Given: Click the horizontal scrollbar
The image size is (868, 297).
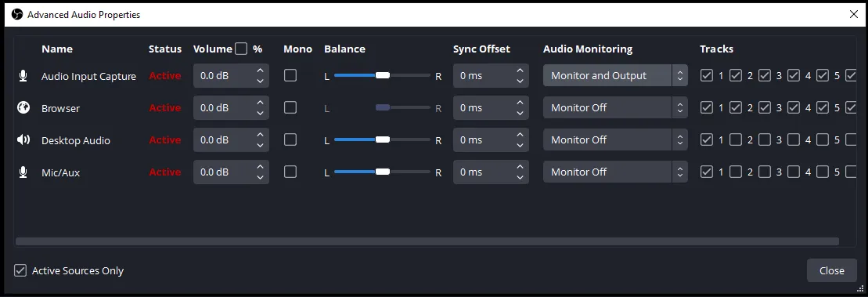Looking at the screenshot, I should (427, 241).
